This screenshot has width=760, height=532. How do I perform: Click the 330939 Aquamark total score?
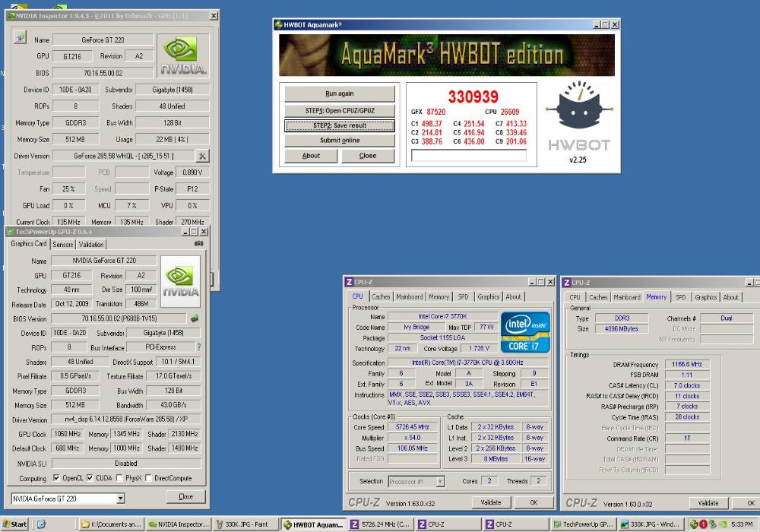[473, 97]
